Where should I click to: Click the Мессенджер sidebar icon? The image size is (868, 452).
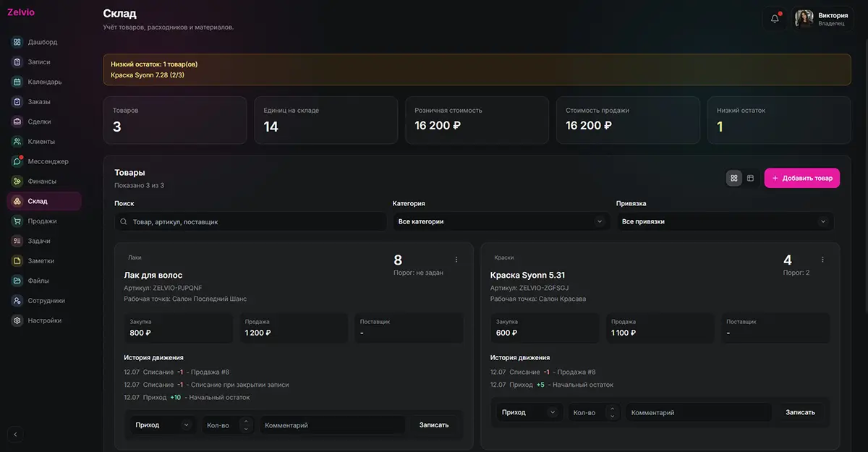tap(17, 161)
